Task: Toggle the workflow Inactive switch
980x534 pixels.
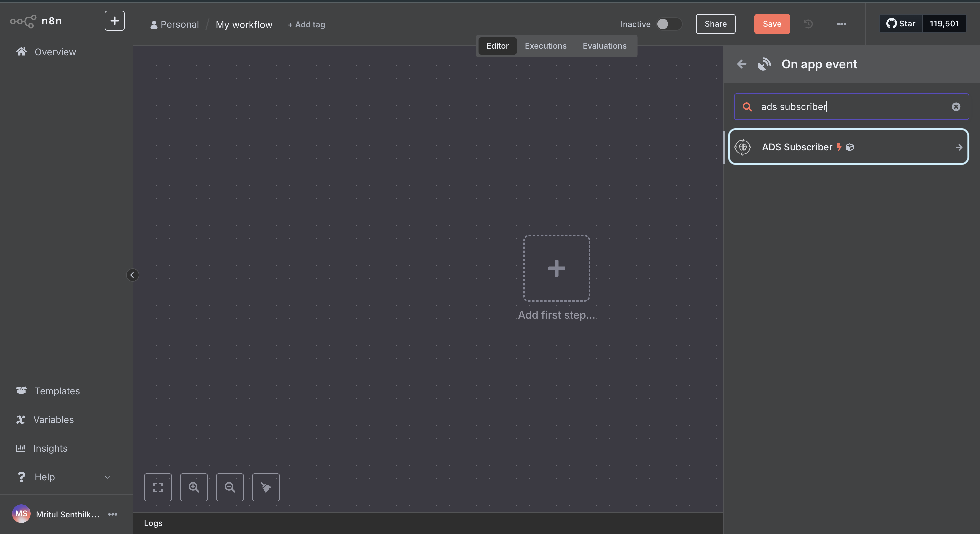Action: click(x=668, y=24)
